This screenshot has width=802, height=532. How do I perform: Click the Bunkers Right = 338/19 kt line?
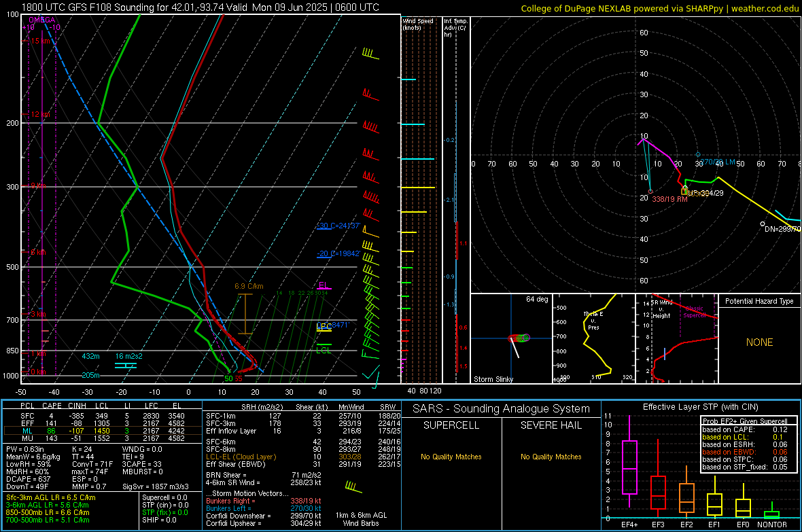click(264, 501)
